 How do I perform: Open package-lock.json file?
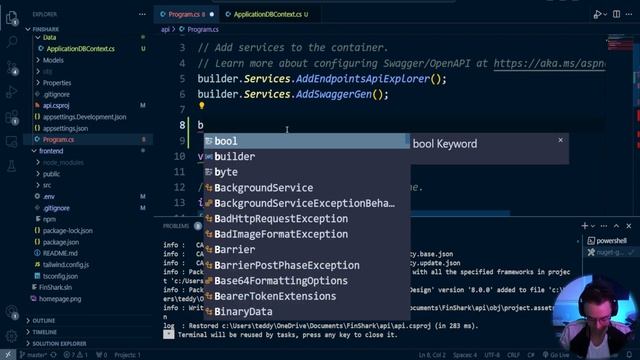tap(67, 231)
